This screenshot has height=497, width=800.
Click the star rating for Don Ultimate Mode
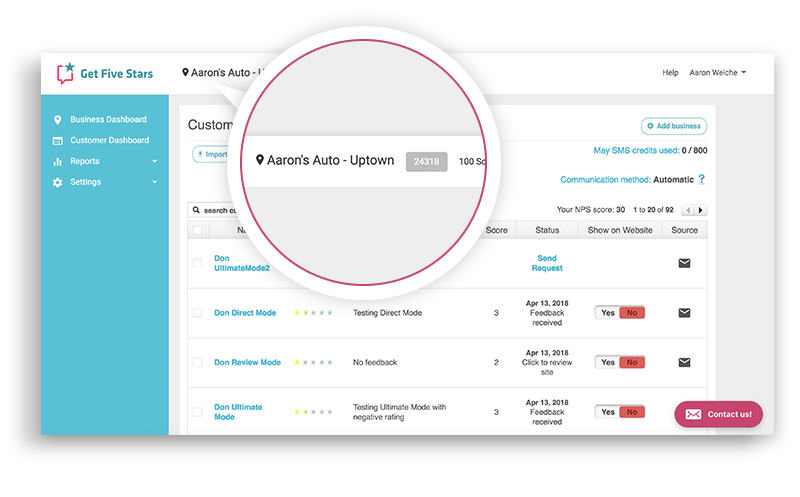(313, 412)
